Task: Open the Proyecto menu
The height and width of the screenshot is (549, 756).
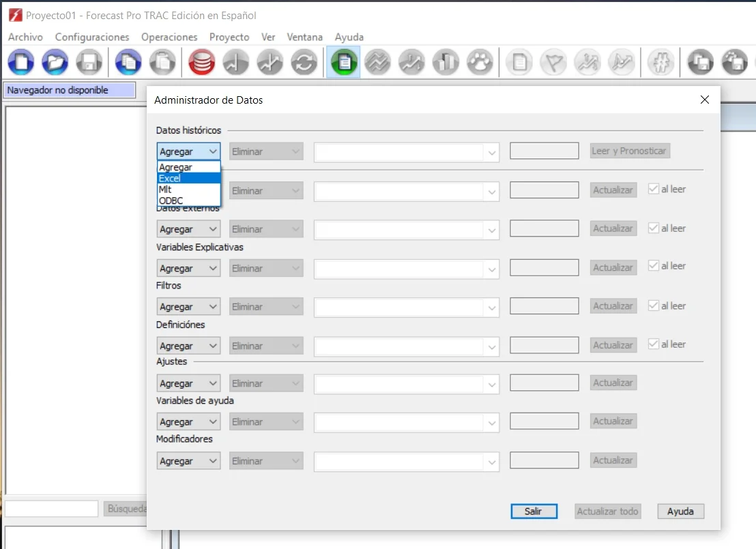Action: click(229, 37)
